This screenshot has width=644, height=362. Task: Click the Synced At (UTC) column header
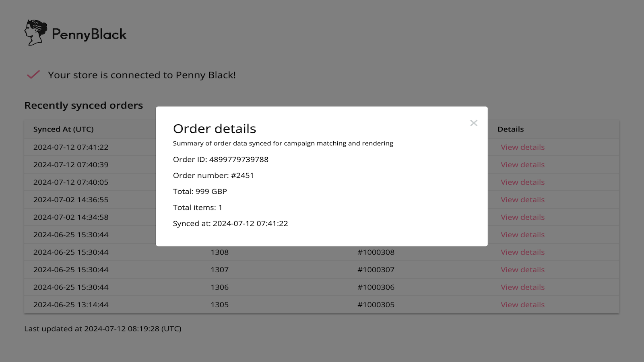[63, 129]
